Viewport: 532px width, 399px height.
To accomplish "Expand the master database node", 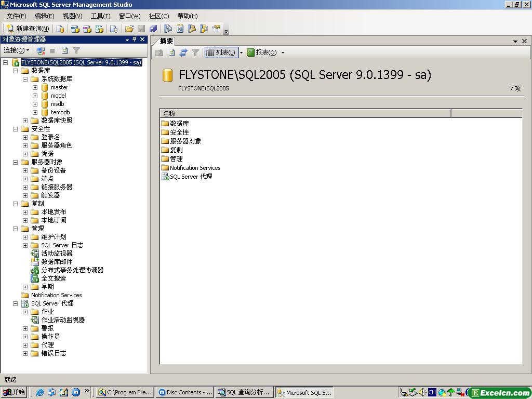I will (35, 87).
